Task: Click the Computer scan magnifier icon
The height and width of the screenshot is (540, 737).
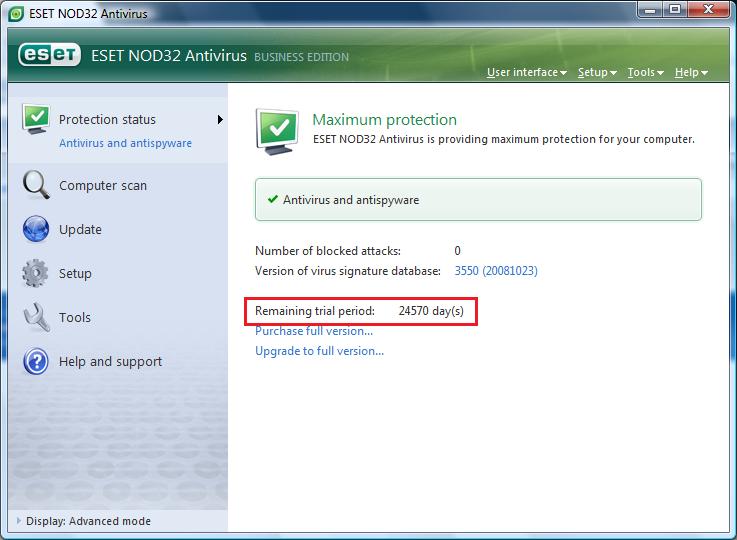Action: tap(36, 185)
